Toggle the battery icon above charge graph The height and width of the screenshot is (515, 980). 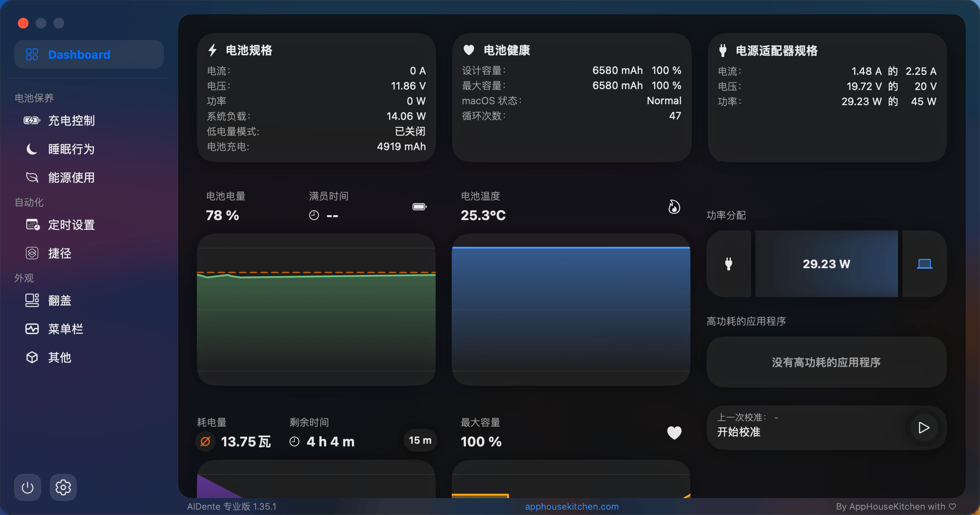tap(419, 207)
